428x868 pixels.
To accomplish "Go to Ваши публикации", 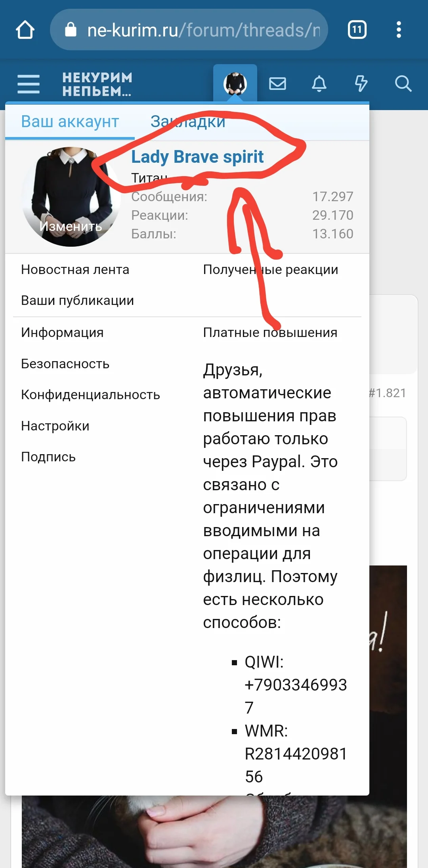I will pyautogui.click(x=78, y=301).
